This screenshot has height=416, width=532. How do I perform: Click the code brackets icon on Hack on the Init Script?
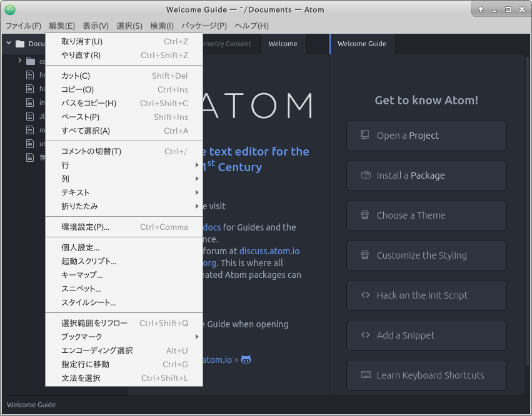[x=366, y=295]
